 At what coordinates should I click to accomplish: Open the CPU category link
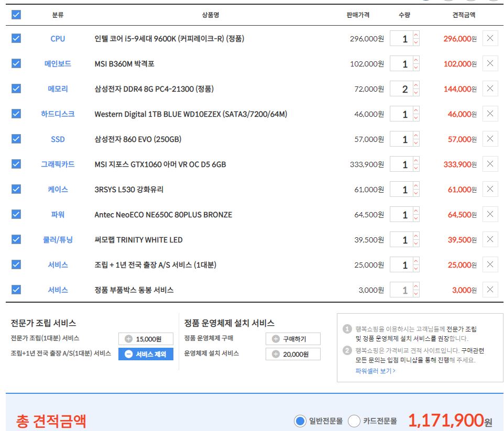58,39
